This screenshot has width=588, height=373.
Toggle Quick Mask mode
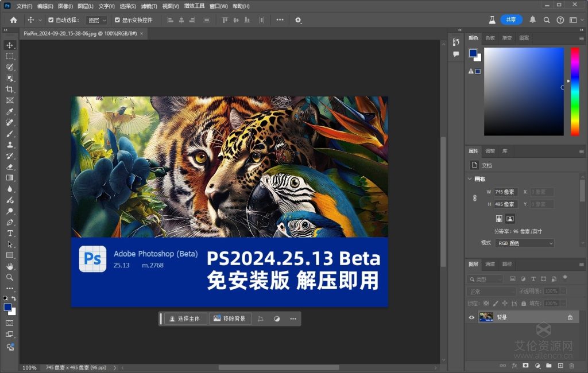click(x=10, y=323)
